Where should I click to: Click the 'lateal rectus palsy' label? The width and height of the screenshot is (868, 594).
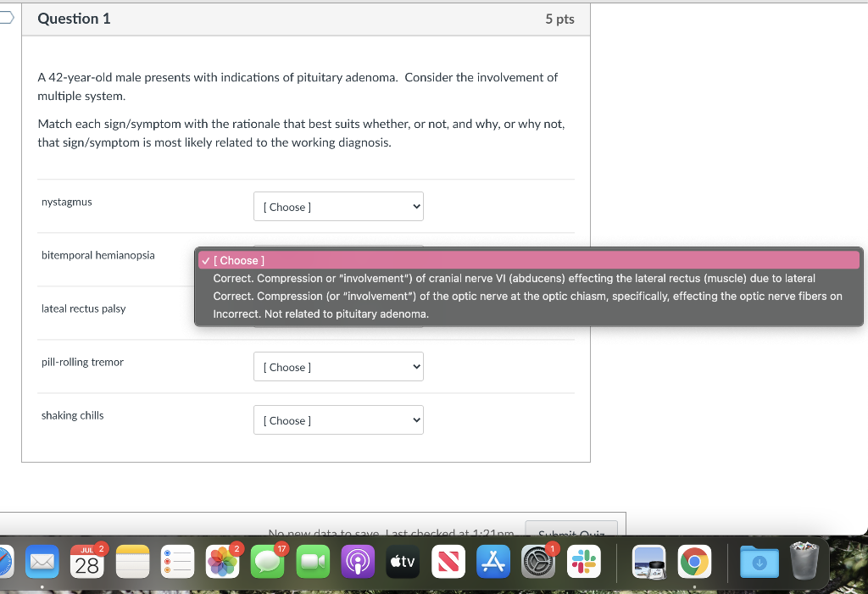pos(84,308)
